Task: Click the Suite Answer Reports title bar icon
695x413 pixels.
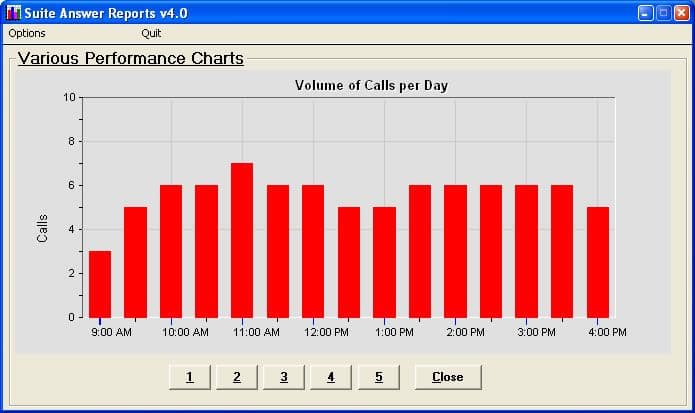Action: pos(13,13)
